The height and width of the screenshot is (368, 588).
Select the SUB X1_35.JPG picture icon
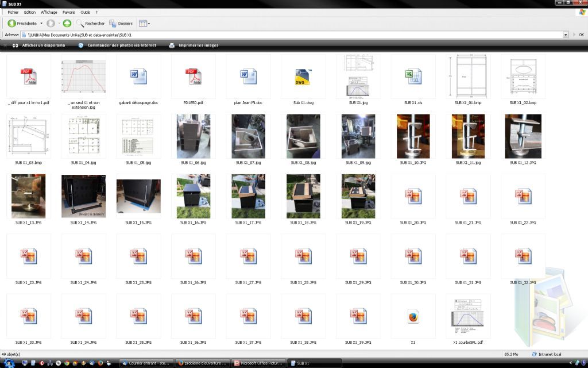(138, 316)
